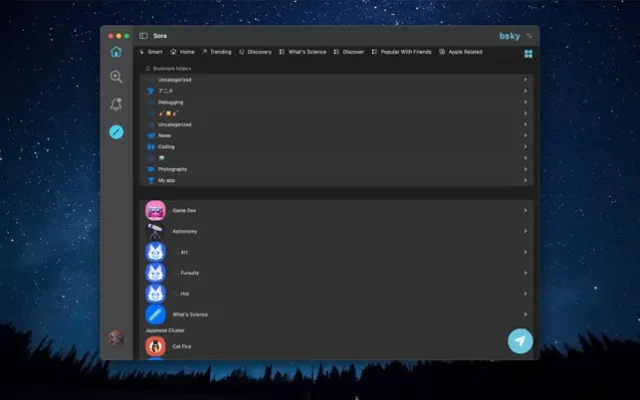The image size is (640, 400).
Task: Open the Astronomy row chevron
Action: point(525,231)
